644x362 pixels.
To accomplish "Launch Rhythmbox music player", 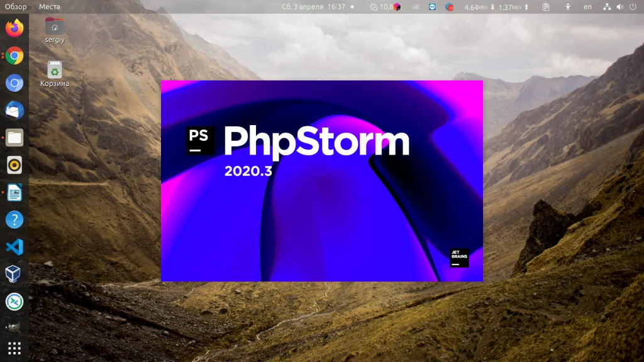I will [14, 165].
